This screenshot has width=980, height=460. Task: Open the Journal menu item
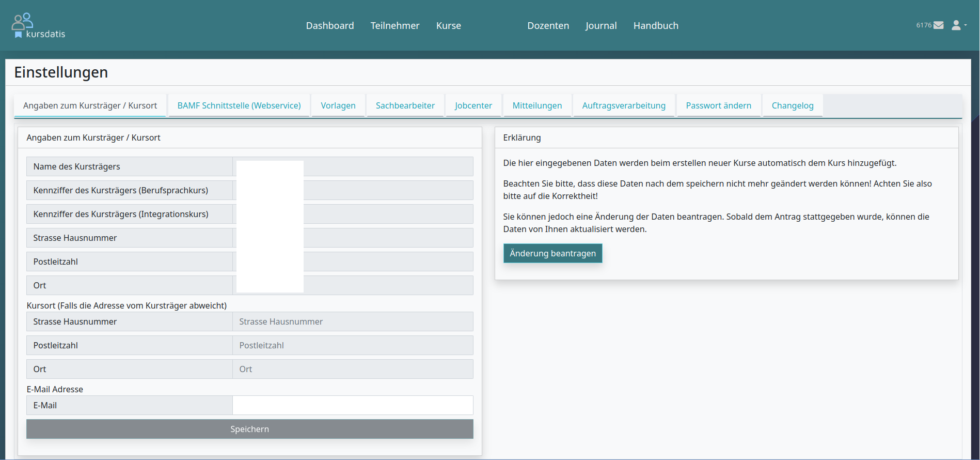pos(600,26)
